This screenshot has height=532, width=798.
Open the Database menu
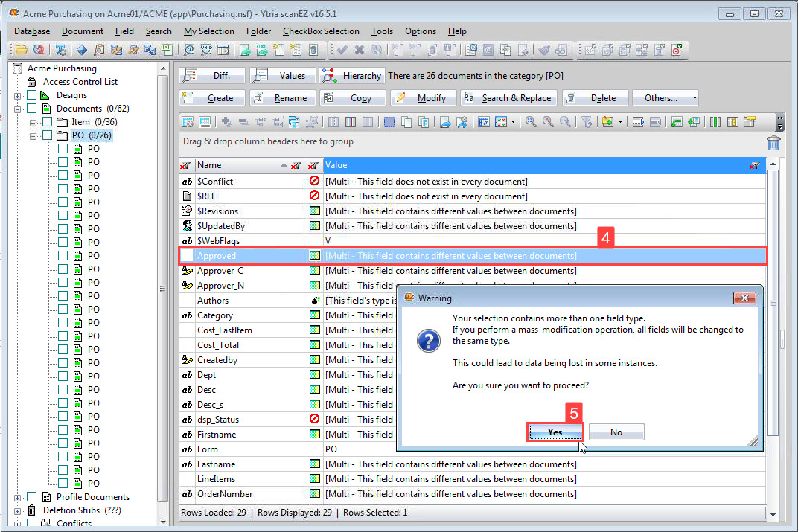[31, 31]
